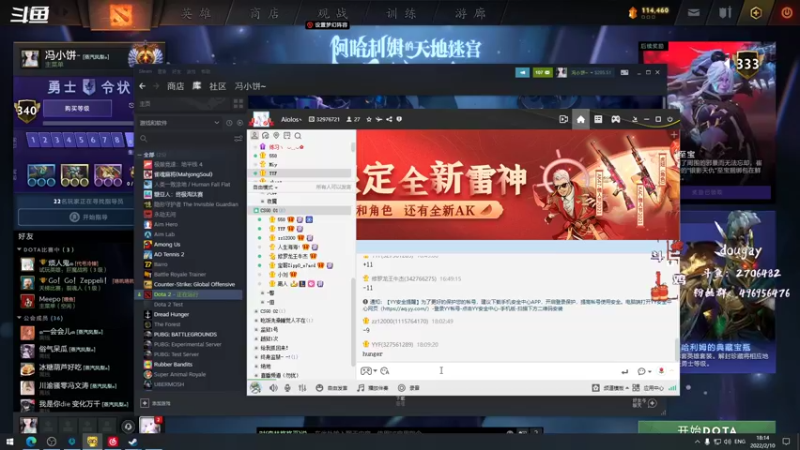Viewport: 800px width, 450px height.
Task: Click the Steam add game button
Action: click(156, 403)
